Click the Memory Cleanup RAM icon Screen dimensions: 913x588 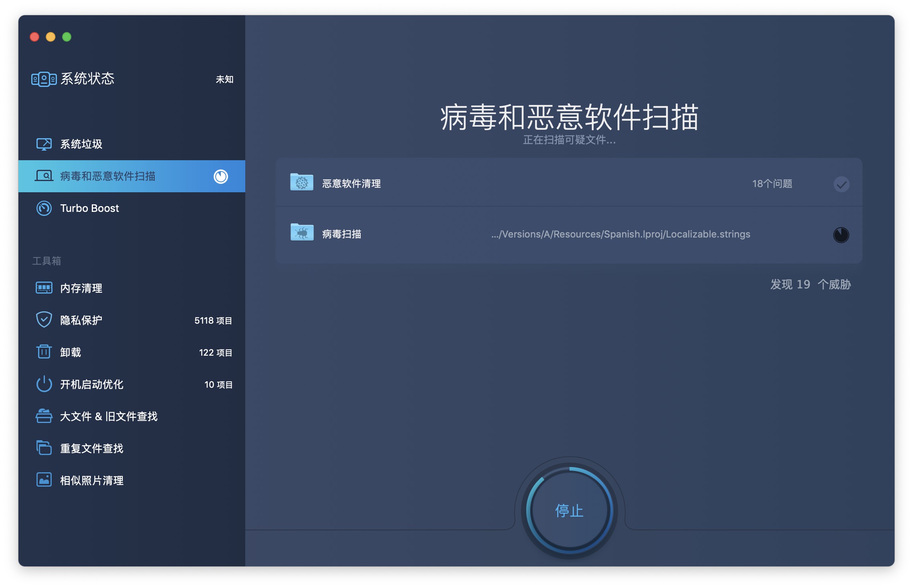[x=44, y=288]
